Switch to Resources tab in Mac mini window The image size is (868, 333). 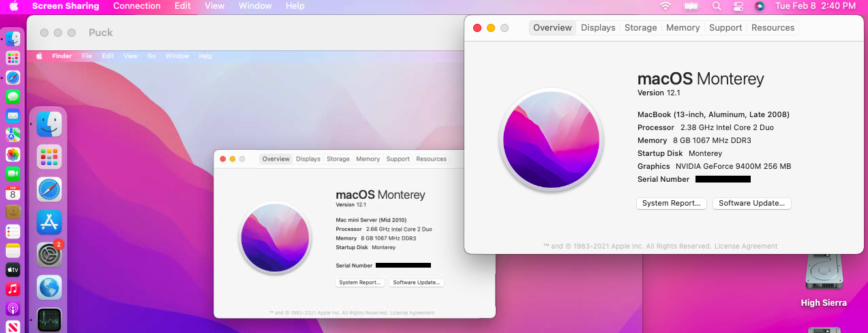click(x=431, y=159)
